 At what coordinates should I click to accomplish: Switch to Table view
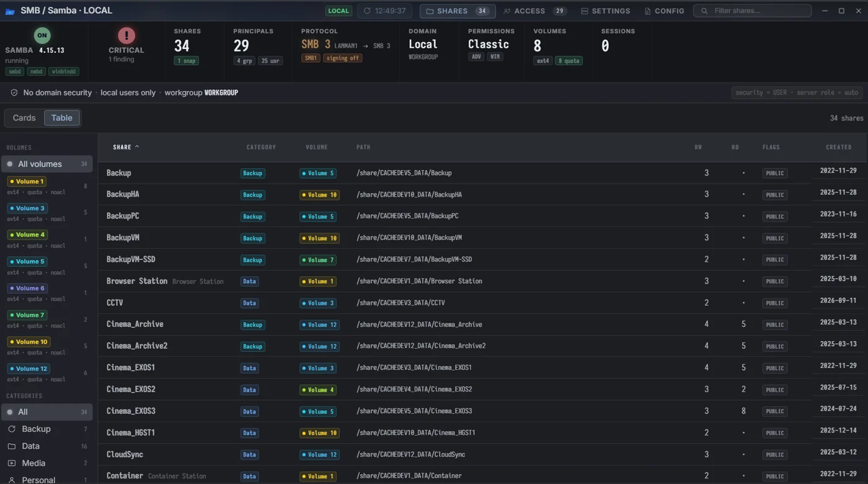61,118
